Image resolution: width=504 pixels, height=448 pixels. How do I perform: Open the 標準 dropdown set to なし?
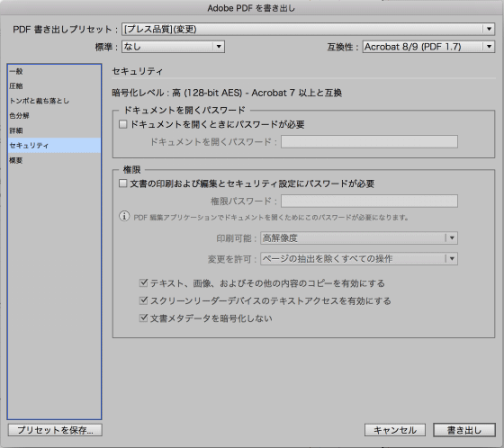(x=173, y=47)
